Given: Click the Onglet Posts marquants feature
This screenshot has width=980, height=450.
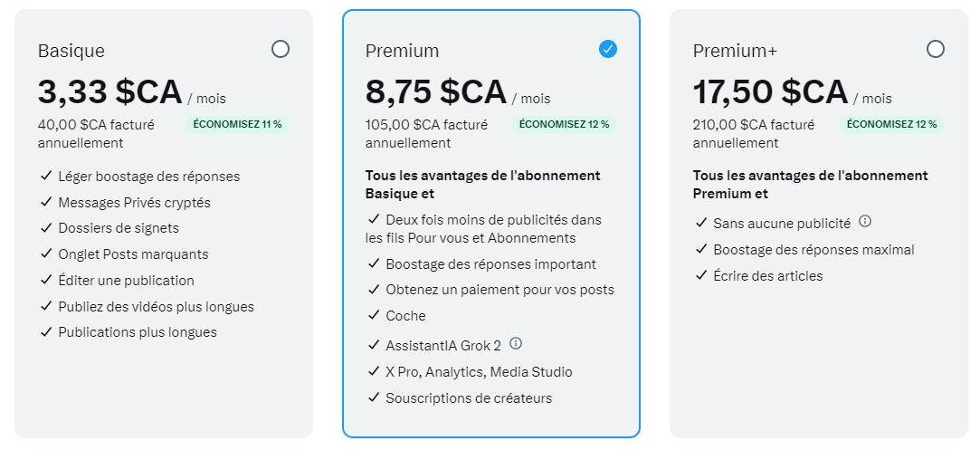Looking at the screenshot, I should click(133, 254).
